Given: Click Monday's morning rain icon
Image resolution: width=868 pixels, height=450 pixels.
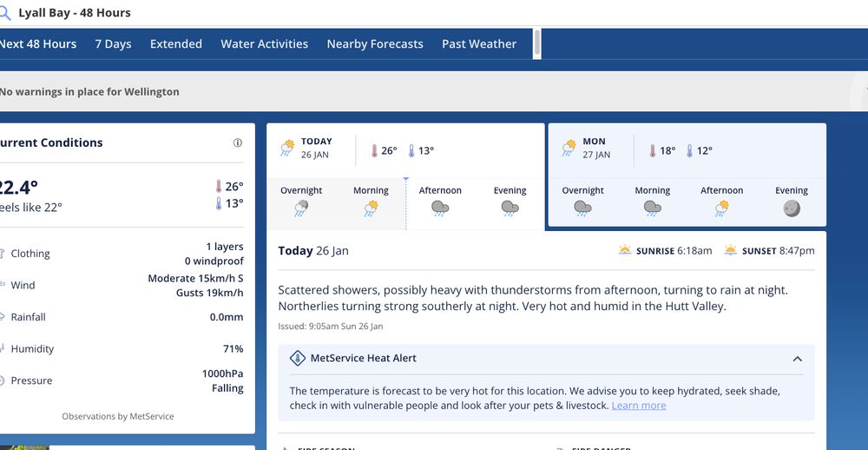Looking at the screenshot, I should 653,208.
